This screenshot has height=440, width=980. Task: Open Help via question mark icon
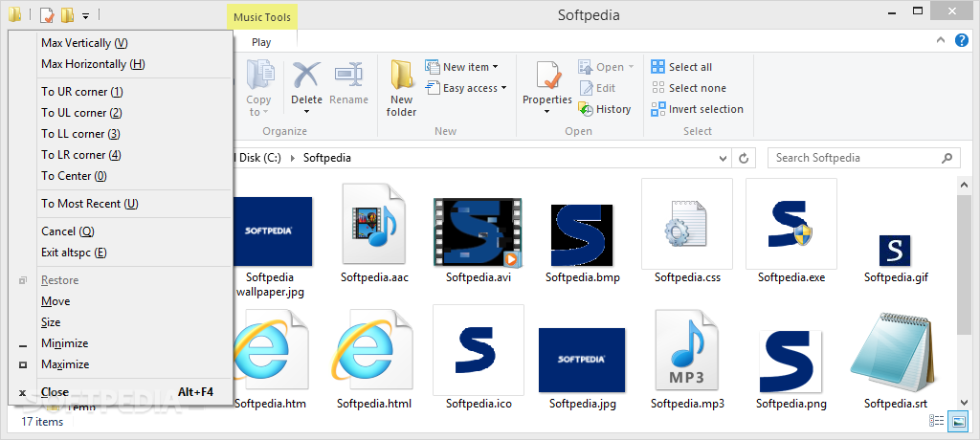tap(961, 40)
